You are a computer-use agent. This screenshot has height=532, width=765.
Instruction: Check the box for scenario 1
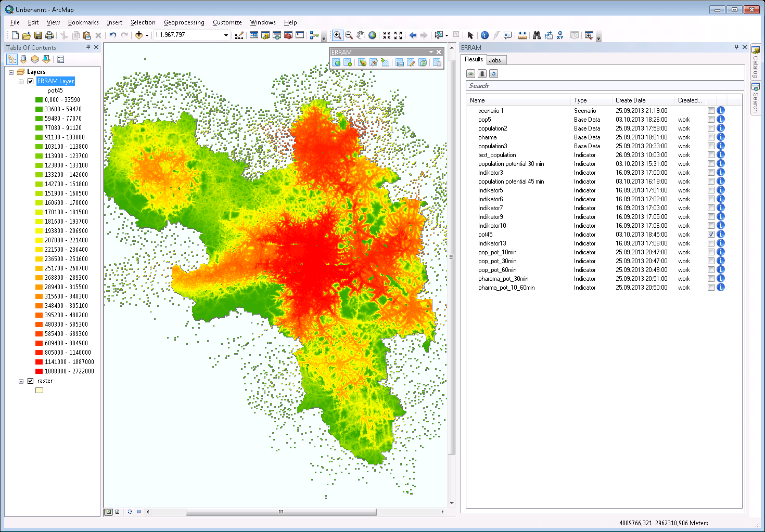711,111
